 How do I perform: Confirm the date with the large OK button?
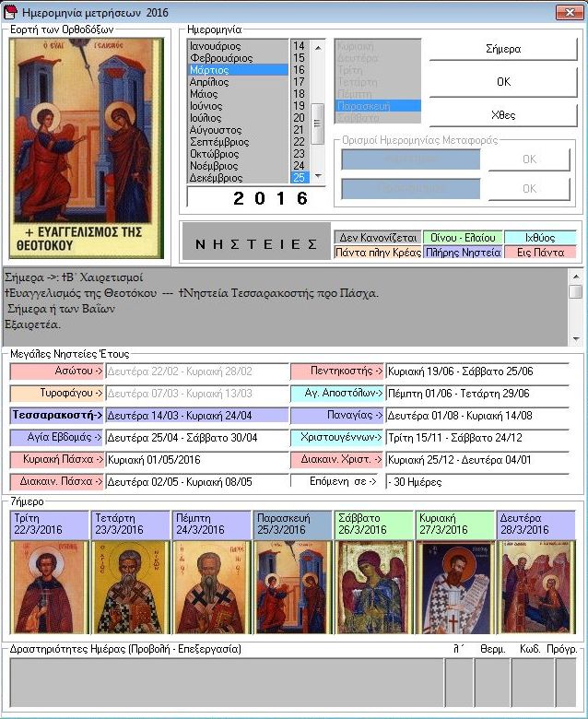[503, 82]
